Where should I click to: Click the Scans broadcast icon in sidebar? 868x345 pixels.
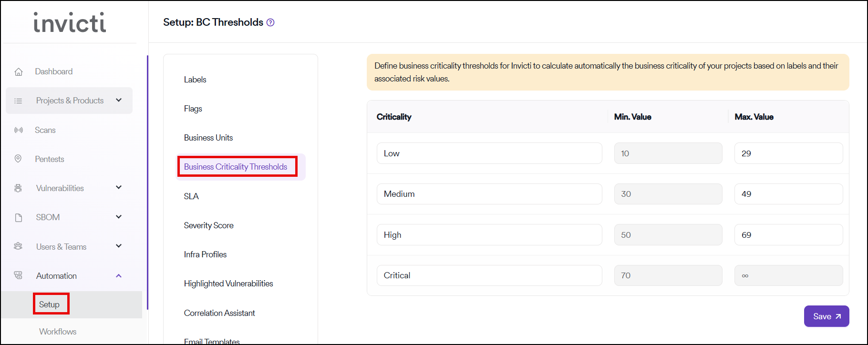click(x=19, y=130)
